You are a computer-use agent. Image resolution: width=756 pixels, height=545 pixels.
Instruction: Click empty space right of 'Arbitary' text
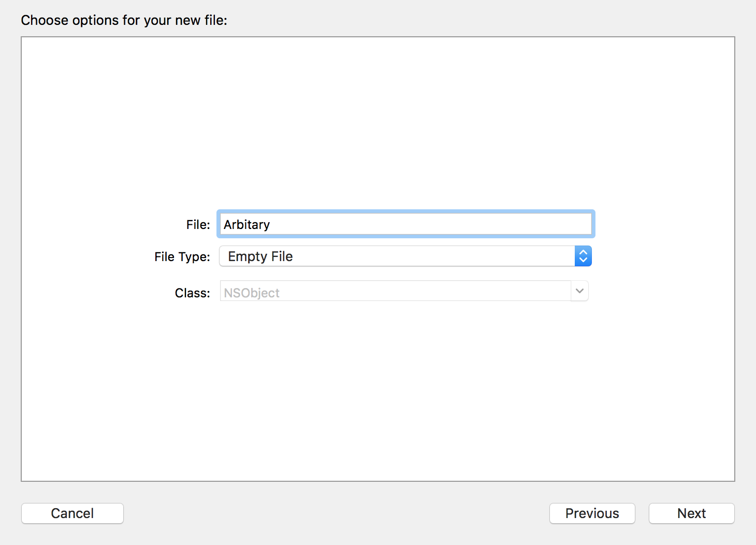point(430,224)
